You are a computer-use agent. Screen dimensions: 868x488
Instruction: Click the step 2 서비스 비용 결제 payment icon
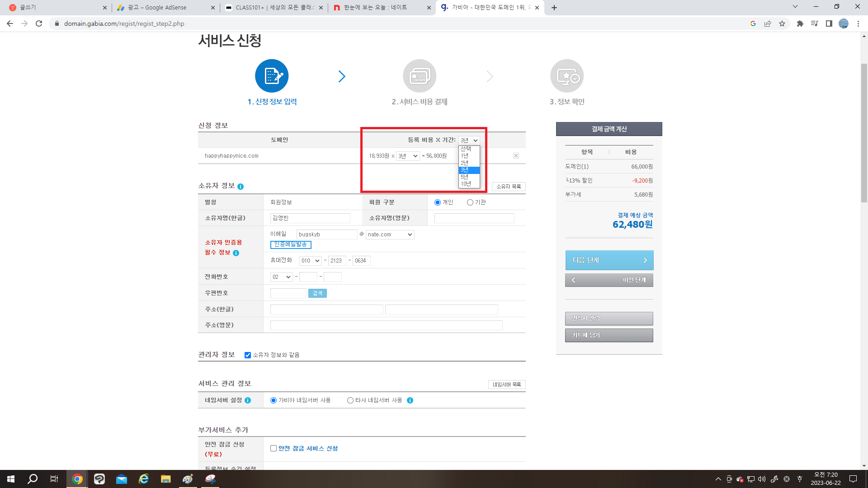pyautogui.click(x=420, y=75)
